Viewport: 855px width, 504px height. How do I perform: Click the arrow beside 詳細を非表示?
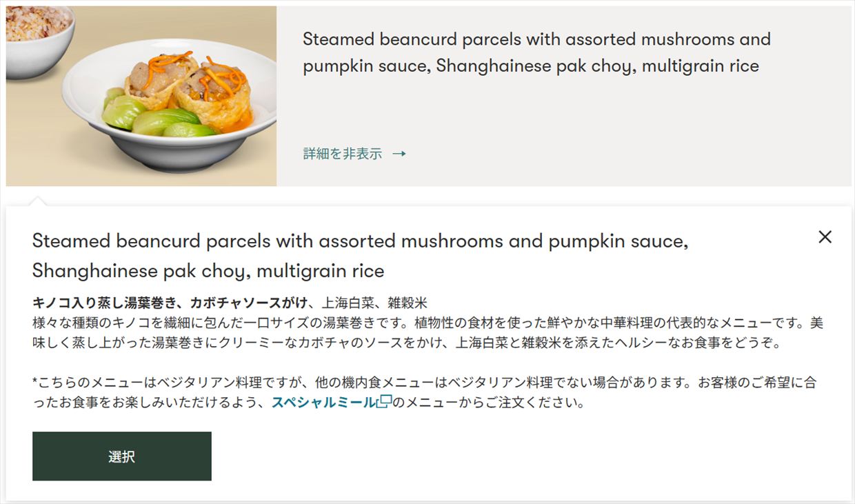(399, 154)
